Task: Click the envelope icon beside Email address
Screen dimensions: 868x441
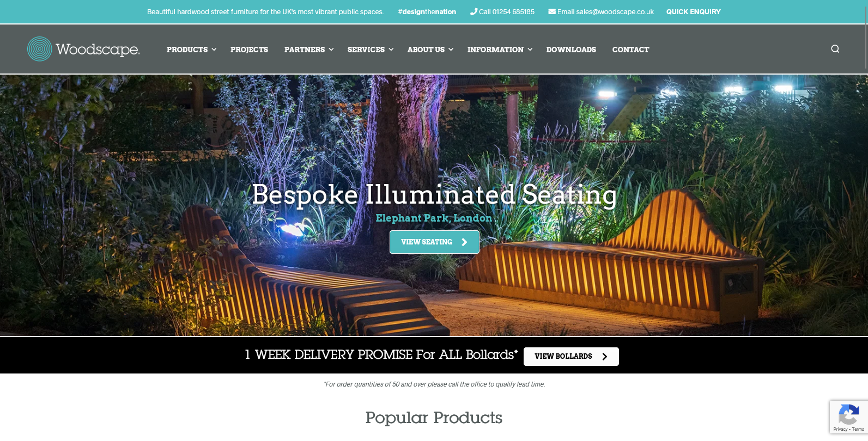Action: point(552,11)
